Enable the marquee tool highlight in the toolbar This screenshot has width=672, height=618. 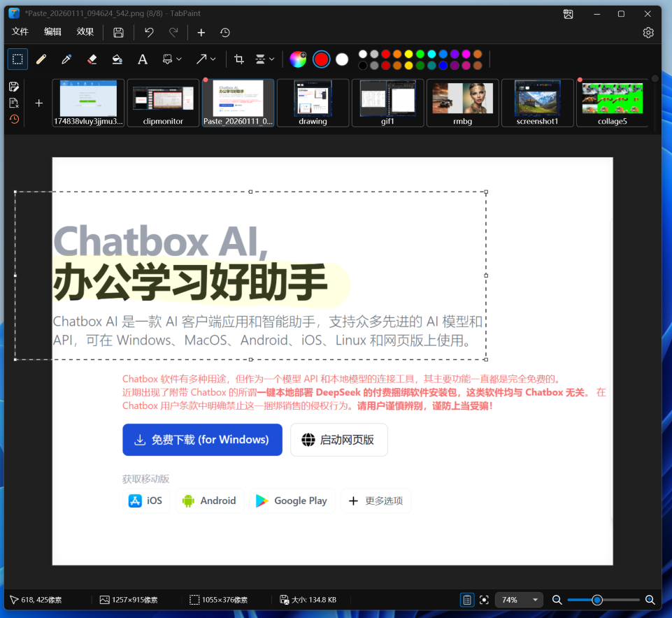[17, 59]
